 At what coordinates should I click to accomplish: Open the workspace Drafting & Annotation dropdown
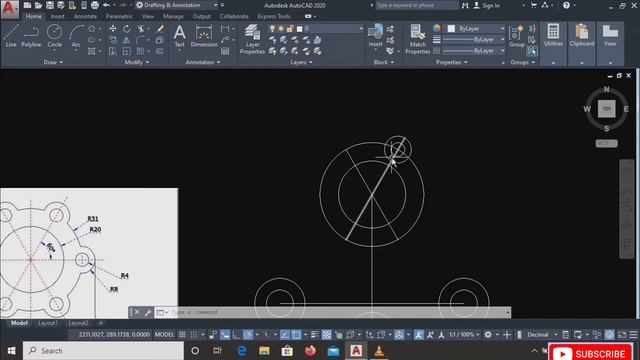177,5
